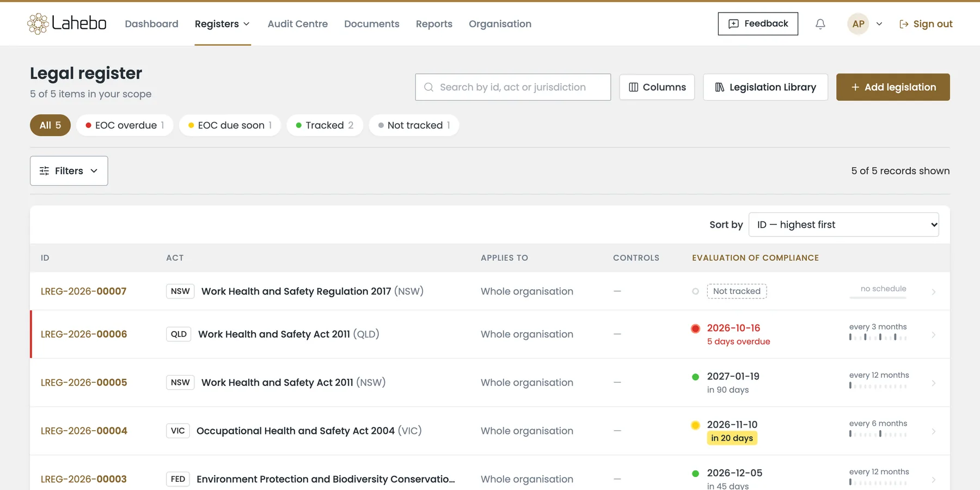Focus the search by id field
The image size is (980, 490).
[x=513, y=87]
